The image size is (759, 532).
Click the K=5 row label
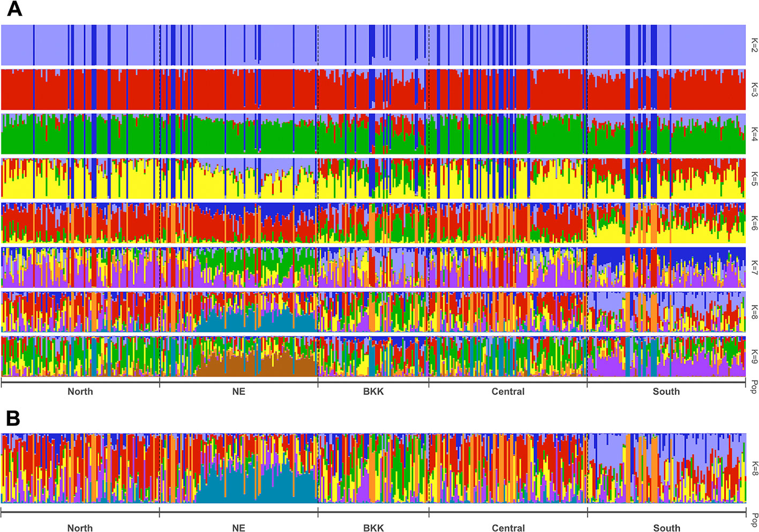pos(754,178)
